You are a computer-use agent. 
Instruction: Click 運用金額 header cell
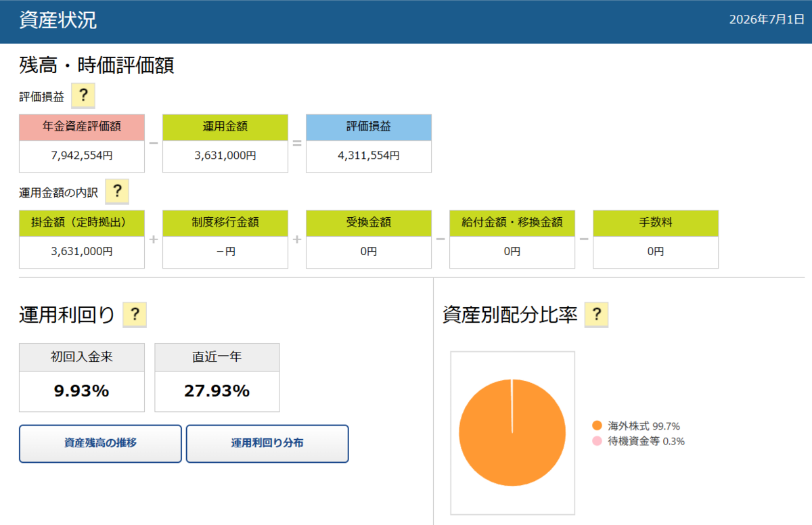pyautogui.click(x=225, y=127)
